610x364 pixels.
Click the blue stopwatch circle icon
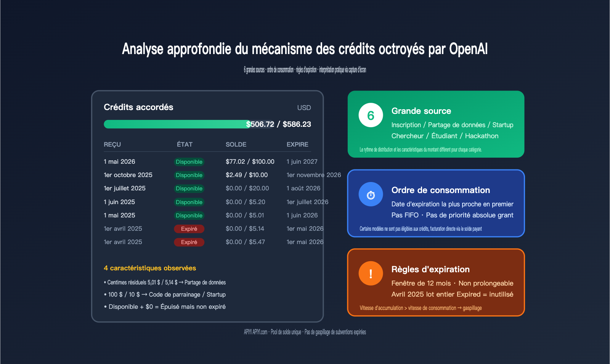(371, 194)
